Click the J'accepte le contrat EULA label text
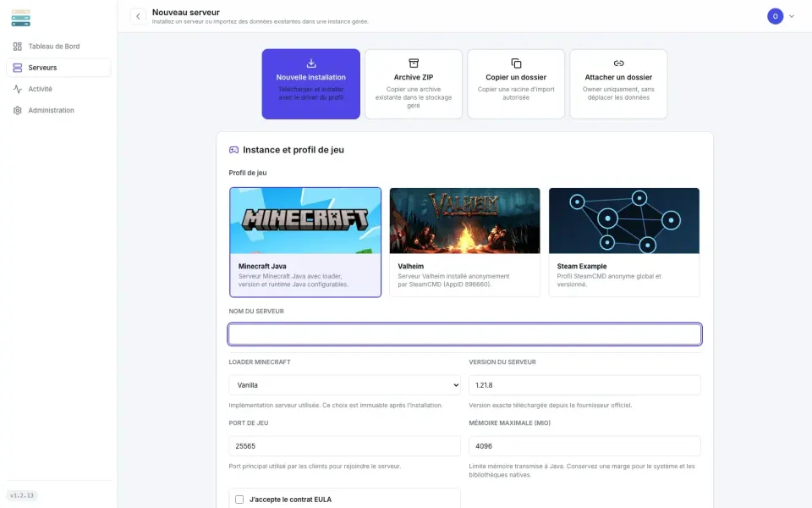812x508 pixels. pyautogui.click(x=290, y=500)
